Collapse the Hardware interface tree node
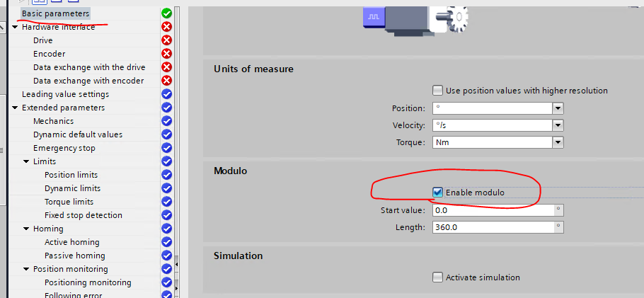 [x=16, y=27]
